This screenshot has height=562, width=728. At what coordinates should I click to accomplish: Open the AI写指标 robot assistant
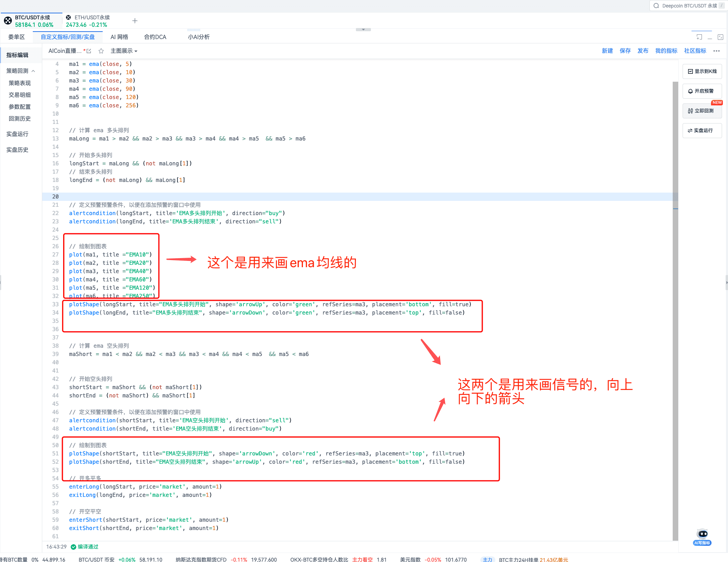click(702, 537)
